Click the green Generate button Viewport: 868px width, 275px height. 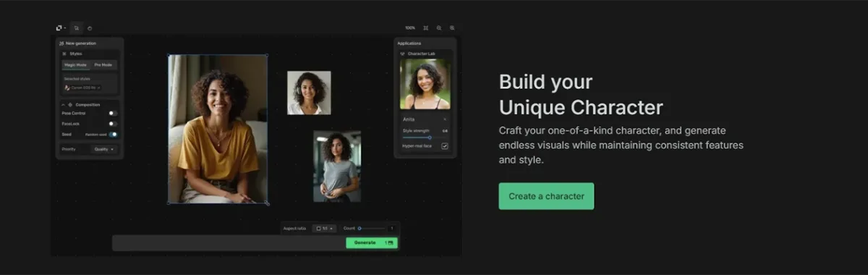371,242
